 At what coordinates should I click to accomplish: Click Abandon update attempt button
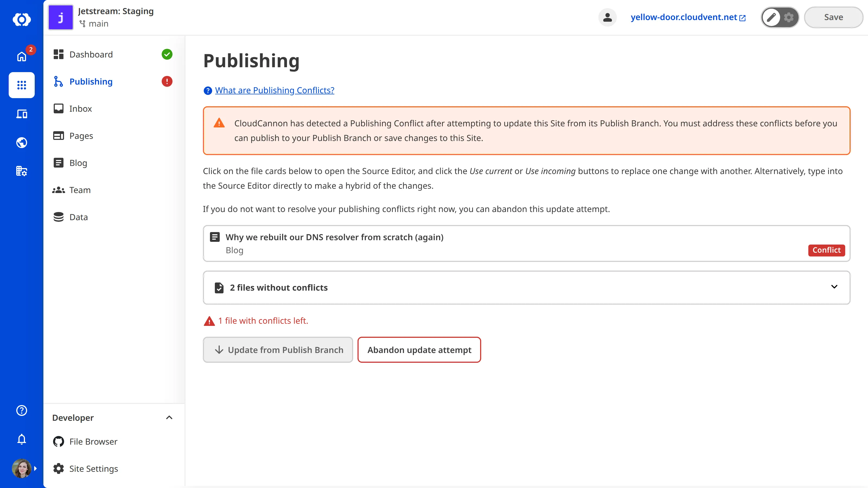tap(419, 349)
